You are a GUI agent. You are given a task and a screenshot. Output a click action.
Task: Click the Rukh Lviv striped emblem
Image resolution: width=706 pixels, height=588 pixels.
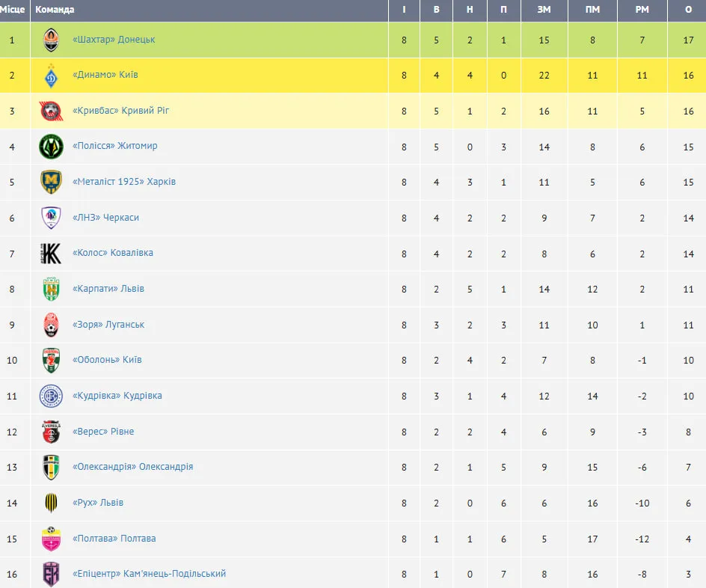[x=51, y=503]
